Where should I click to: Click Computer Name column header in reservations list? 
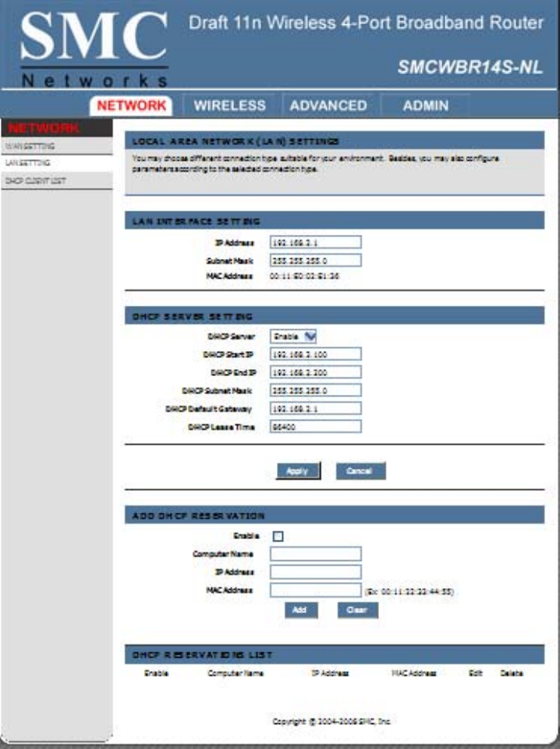point(236,673)
